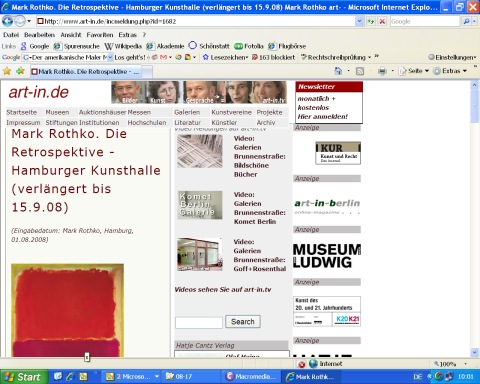Open the Museen navigation link
This screenshot has height=384, width=480.
(57, 112)
